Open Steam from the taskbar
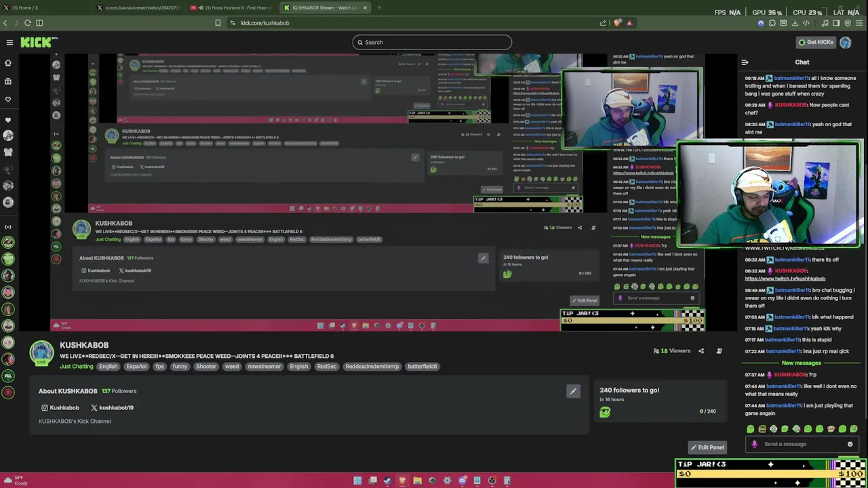 coord(387,481)
